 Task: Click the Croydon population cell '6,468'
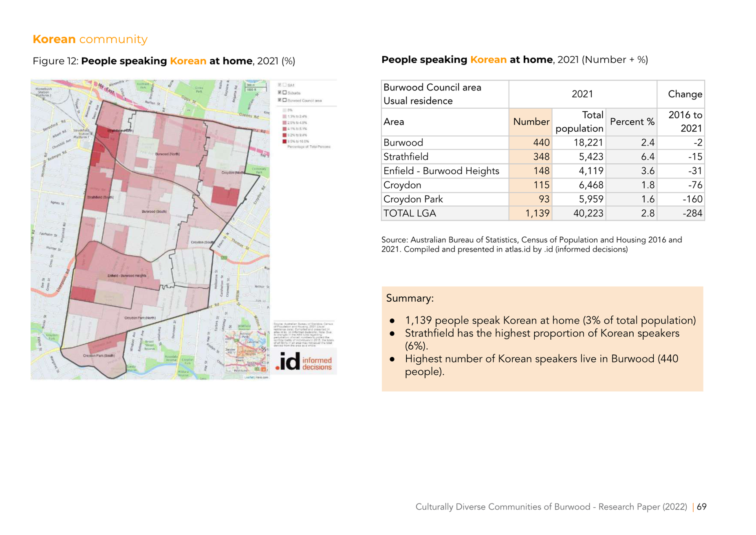[579, 185]
